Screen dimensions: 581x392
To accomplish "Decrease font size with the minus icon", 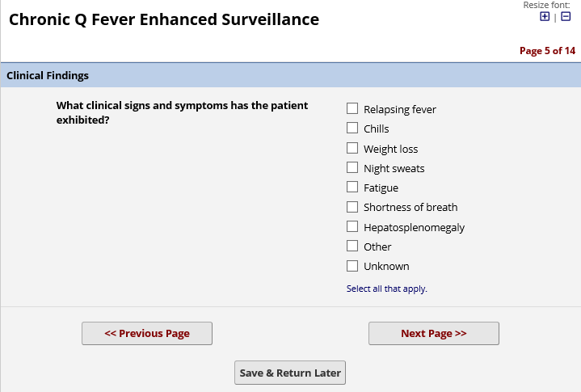I will 566,17.
